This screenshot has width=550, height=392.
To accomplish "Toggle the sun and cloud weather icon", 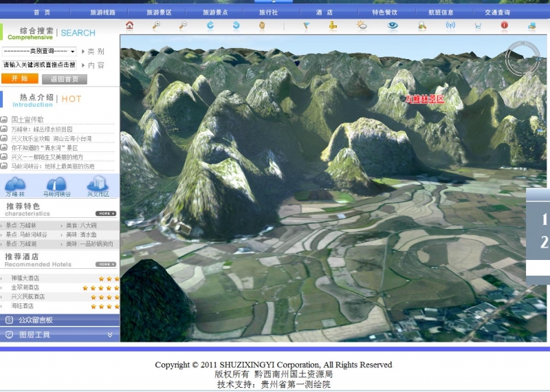I will coord(362,25).
